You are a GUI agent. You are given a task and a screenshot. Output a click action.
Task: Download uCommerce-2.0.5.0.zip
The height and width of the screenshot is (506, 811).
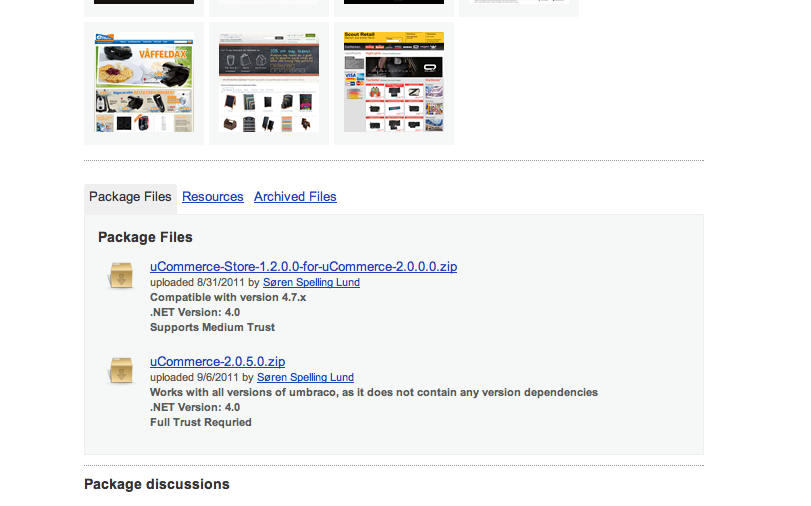tap(218, 362)
